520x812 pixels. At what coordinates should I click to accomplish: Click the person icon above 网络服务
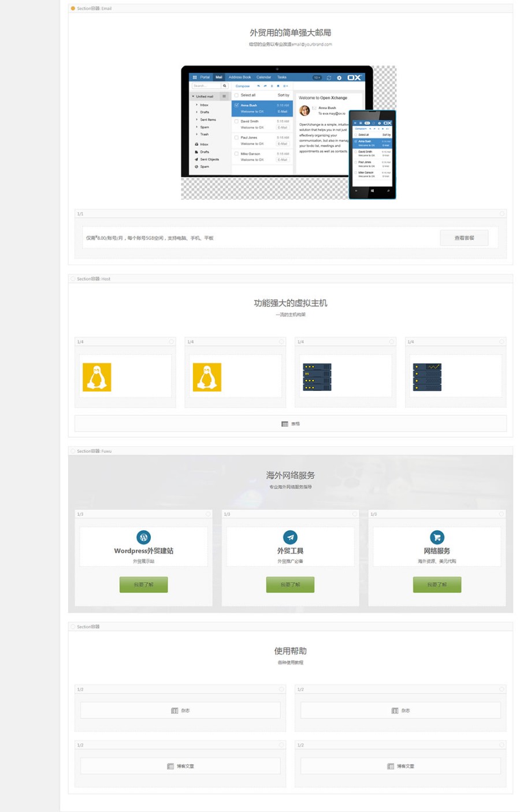437,538
